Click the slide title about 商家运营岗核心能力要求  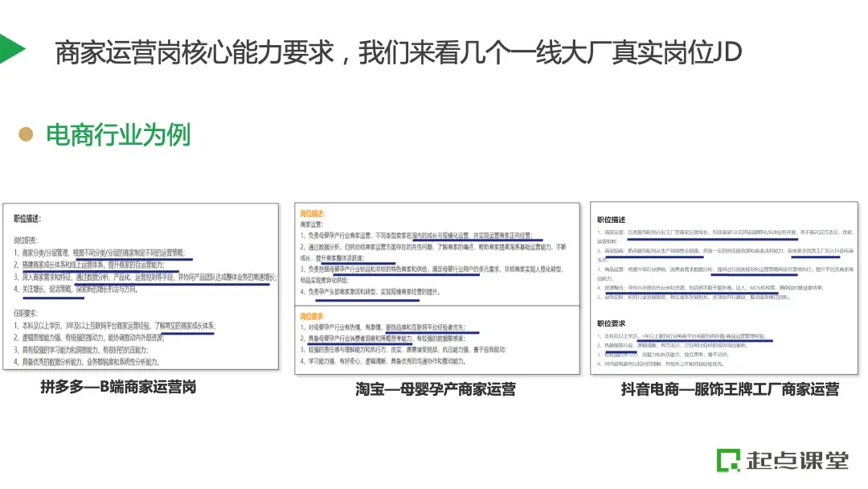pos(398,53)
